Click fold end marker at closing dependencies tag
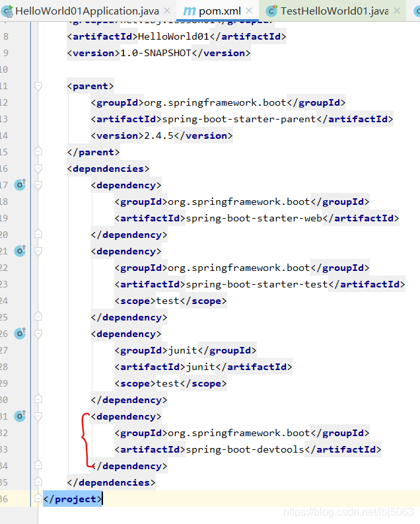Image resolution: width=420 pixels, height=524 pixels. pyautogui.click(x=38, y=482)
